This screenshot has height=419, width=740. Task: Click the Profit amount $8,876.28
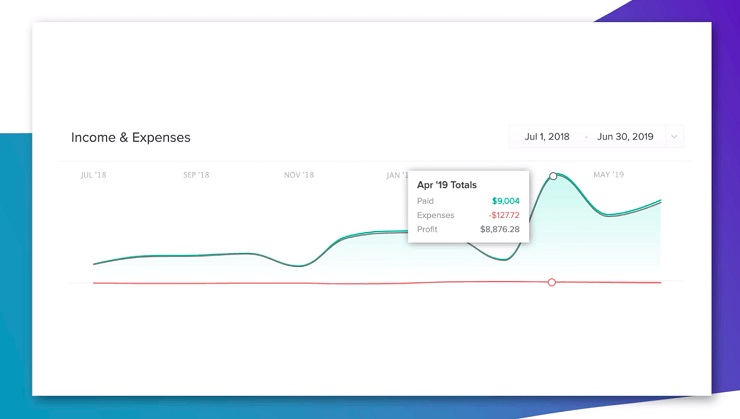[x=500, y=229]
